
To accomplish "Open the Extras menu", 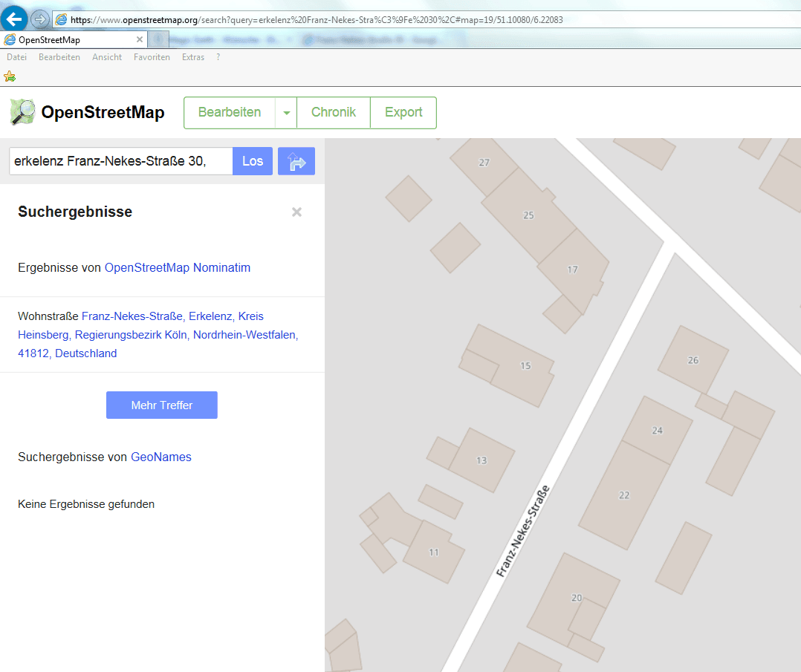I will click(x=193, y=57).
